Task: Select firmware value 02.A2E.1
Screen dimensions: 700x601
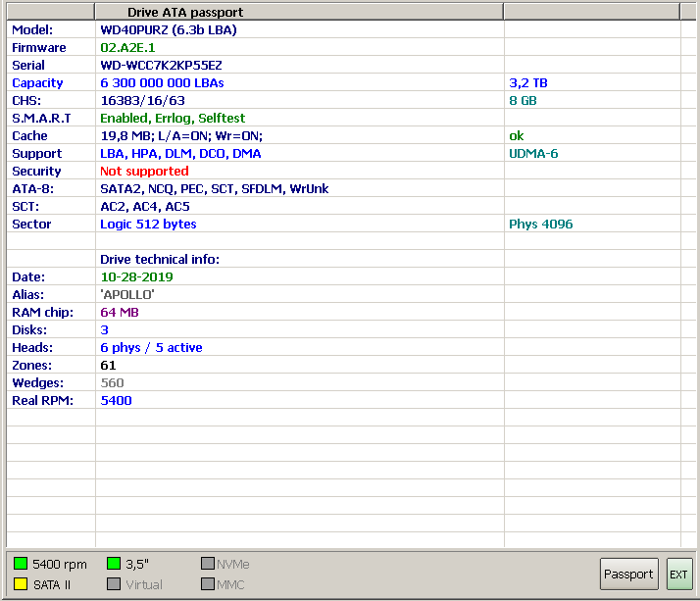Action: click(127, 47)
